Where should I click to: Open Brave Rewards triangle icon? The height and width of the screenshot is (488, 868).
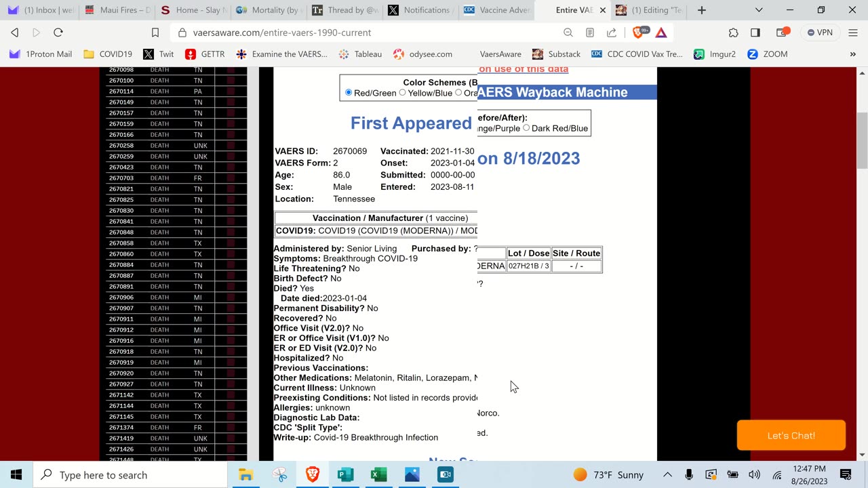tap(661, 33)
